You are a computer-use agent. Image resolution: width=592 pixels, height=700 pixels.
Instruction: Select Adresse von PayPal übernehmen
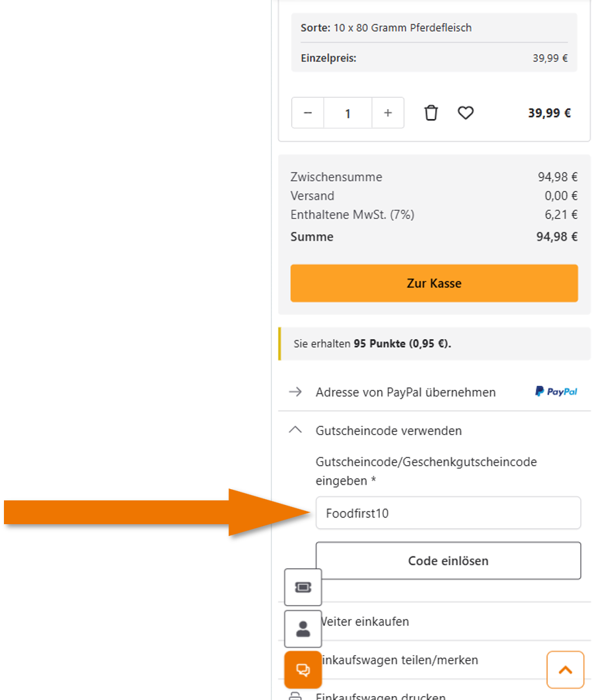tap(406, 393)
